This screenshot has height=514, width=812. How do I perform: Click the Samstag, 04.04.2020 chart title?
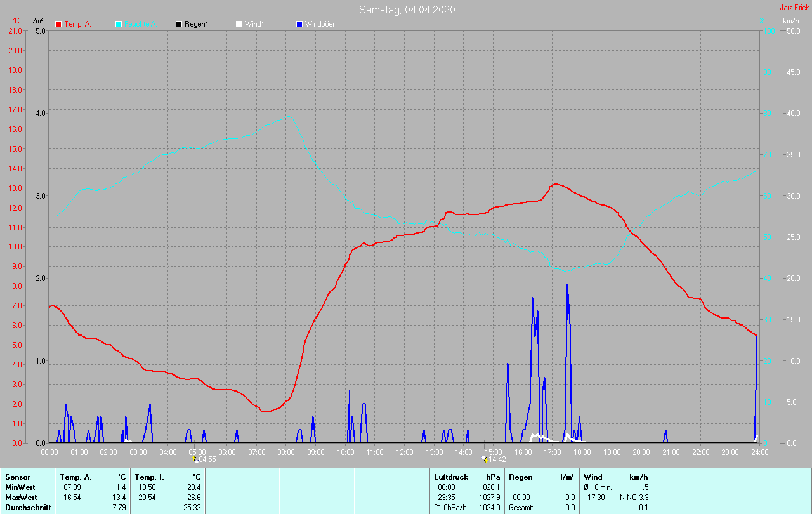pyautogui.click(x=407, y=10)
